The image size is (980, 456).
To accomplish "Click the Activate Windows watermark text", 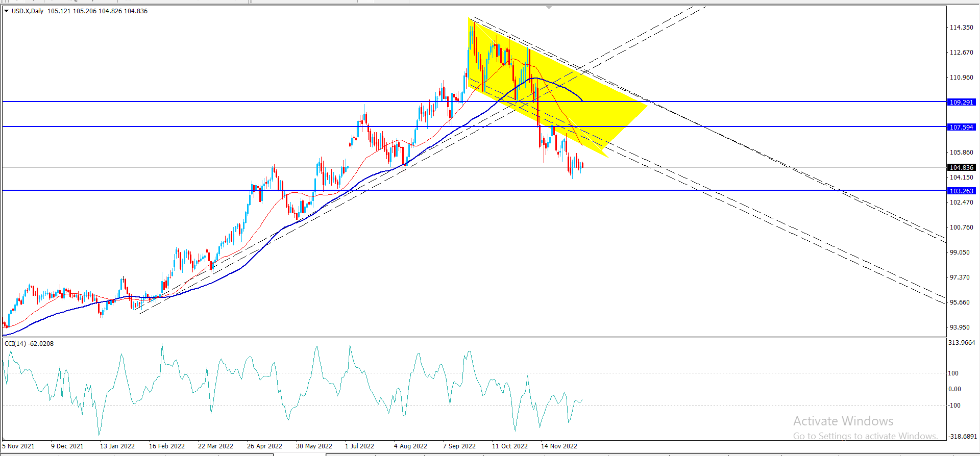I will 843,421.
